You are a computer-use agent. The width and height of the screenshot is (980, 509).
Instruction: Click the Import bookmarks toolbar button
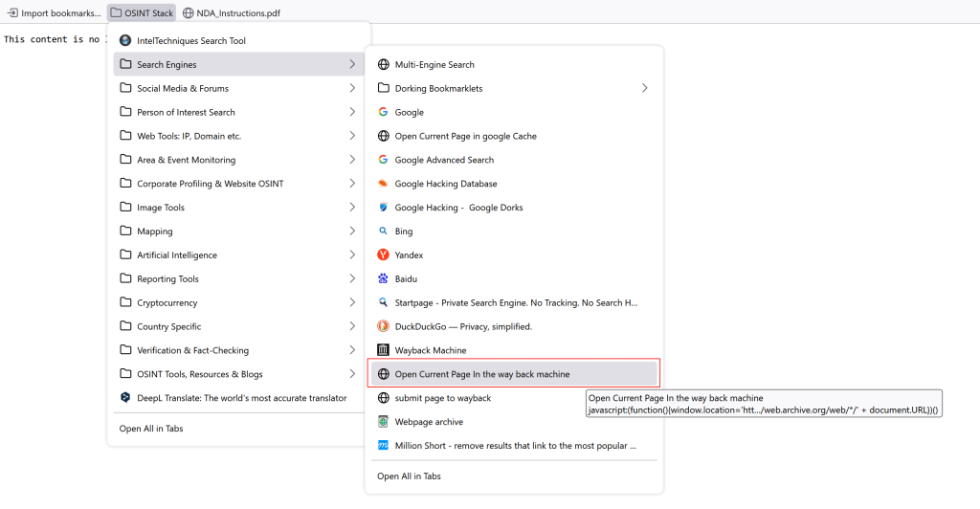click(x=55, y=12)
